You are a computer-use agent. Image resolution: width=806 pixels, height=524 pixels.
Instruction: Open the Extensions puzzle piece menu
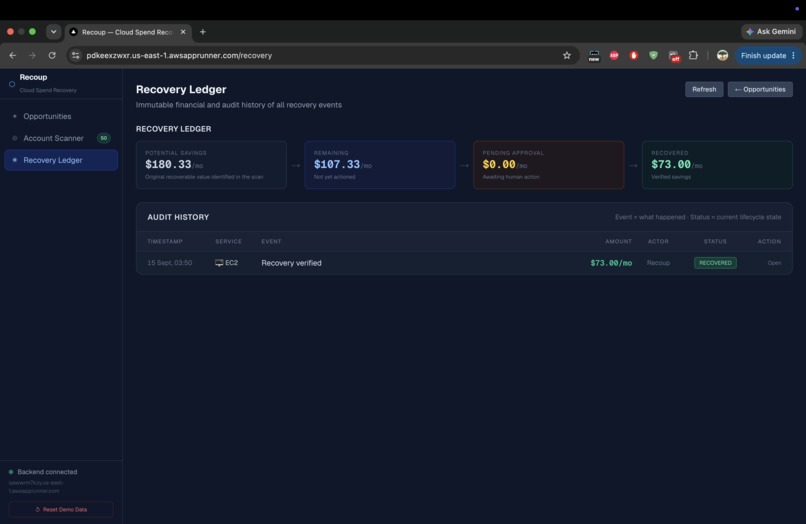[693, 55]
